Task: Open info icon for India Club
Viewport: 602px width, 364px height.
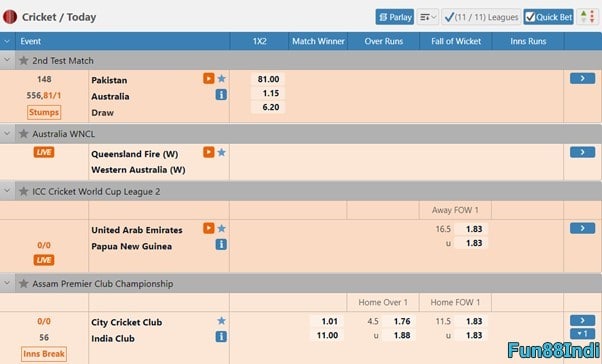Action: (x=221, y=337)
